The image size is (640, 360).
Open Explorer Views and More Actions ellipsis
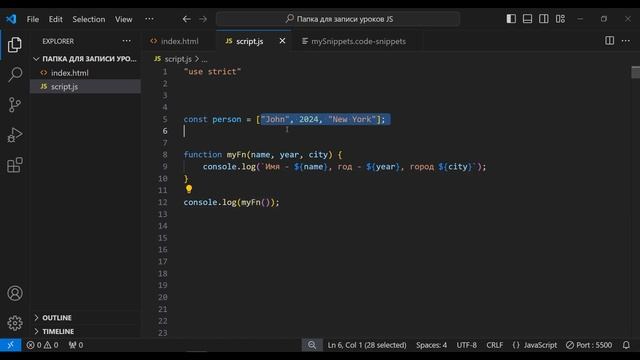point(127,41)
